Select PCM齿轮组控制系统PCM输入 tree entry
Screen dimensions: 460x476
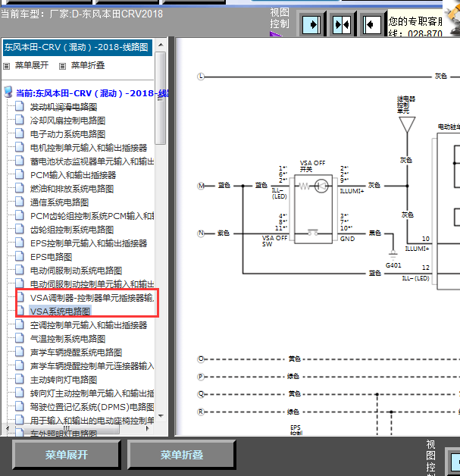click(92, 216)
